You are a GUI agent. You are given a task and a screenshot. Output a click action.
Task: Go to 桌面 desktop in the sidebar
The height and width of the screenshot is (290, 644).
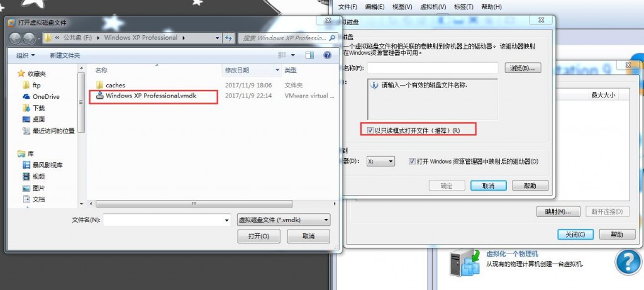tap(34, 120)
